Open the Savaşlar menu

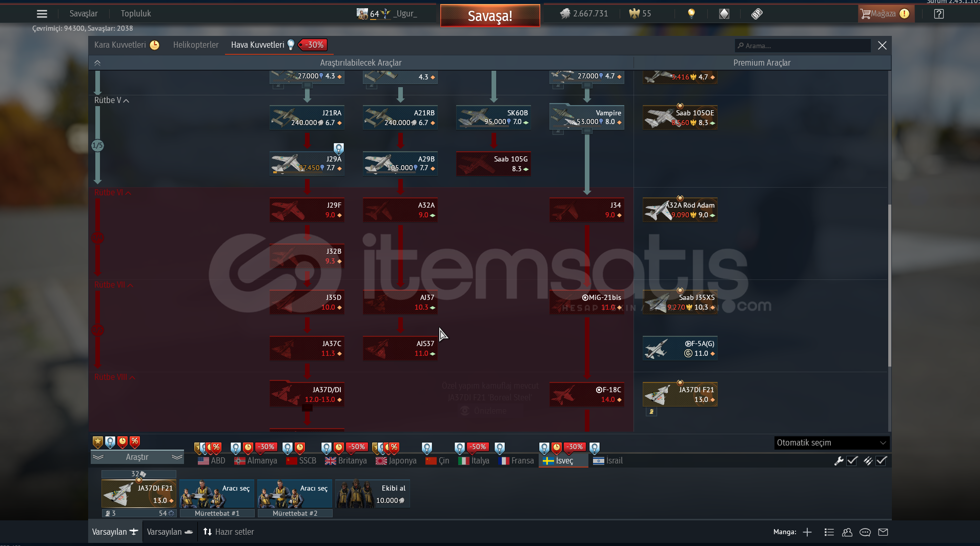point(84,14)
